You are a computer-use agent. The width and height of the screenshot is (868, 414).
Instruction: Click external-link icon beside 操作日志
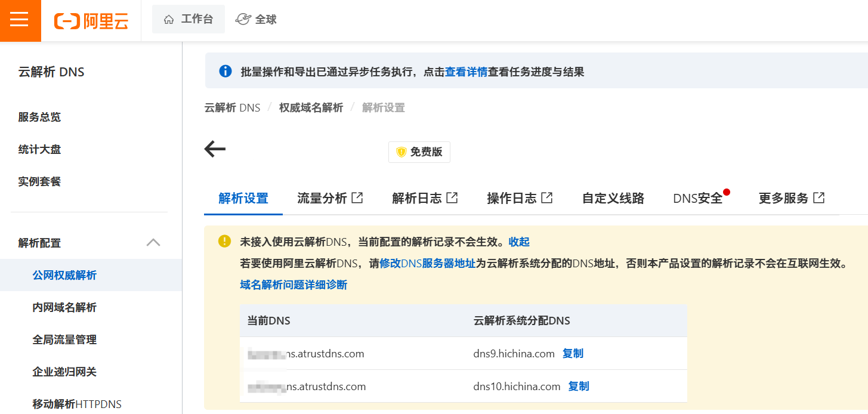click(x=547, y=197)
